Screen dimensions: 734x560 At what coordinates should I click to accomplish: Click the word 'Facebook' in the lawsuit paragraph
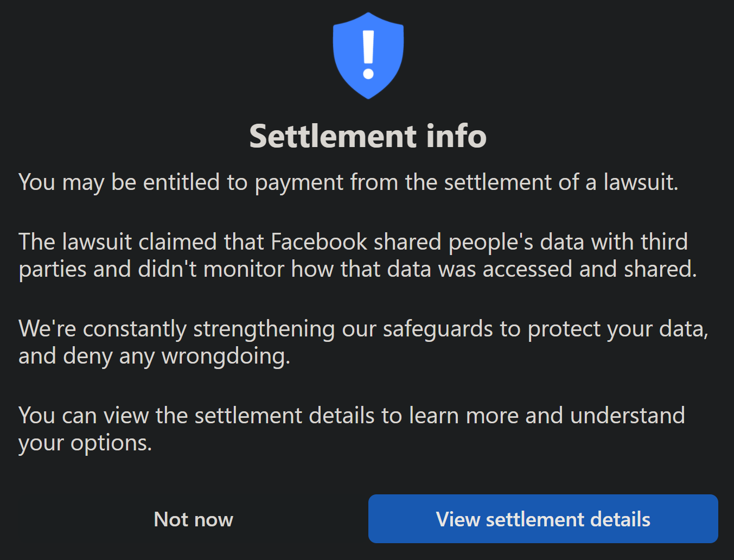point(319,242)
